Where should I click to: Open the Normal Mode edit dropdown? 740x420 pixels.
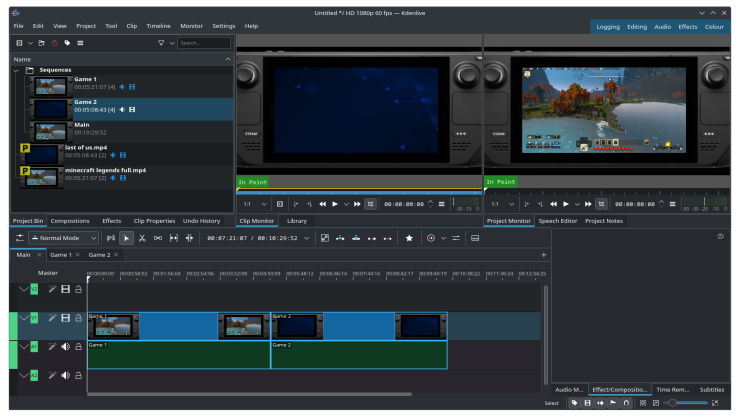[x=64, y=238]
